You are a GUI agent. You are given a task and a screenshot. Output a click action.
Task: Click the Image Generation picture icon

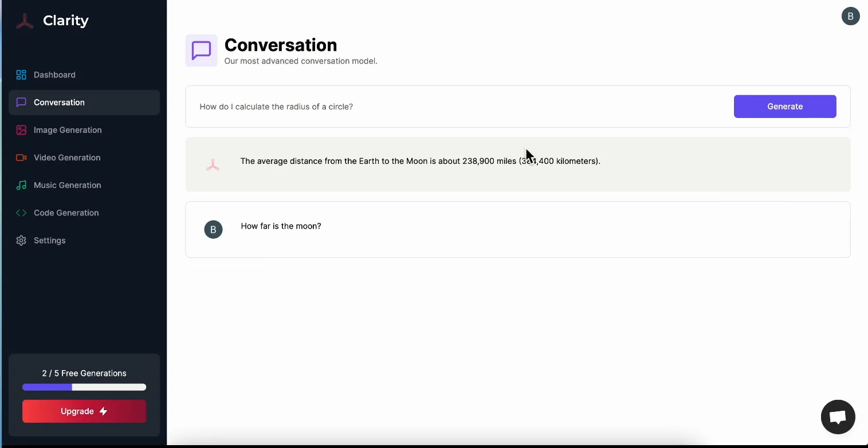pos(21,130)
